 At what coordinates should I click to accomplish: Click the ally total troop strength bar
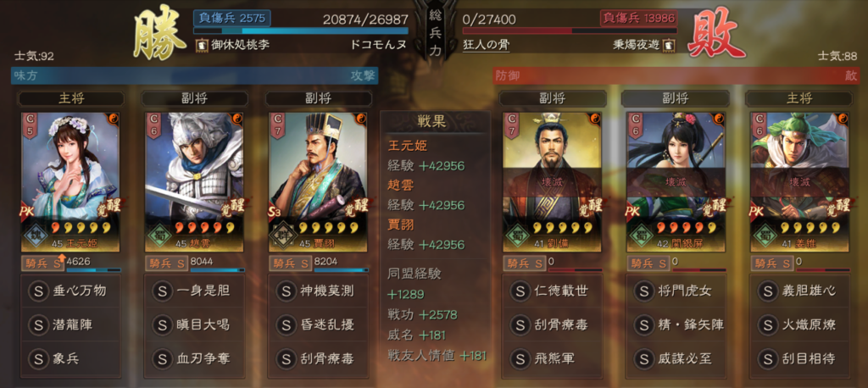tap(301, 30)
